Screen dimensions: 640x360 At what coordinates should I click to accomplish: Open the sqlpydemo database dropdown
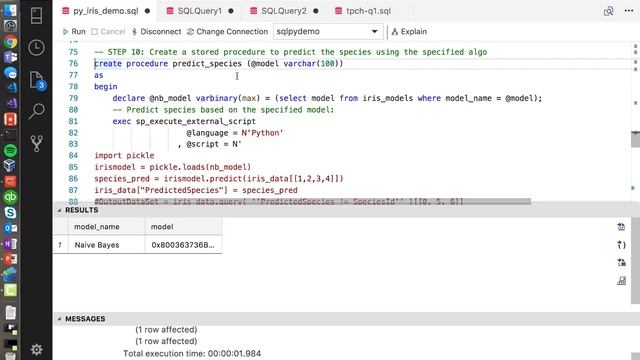[x=328, y=31]
